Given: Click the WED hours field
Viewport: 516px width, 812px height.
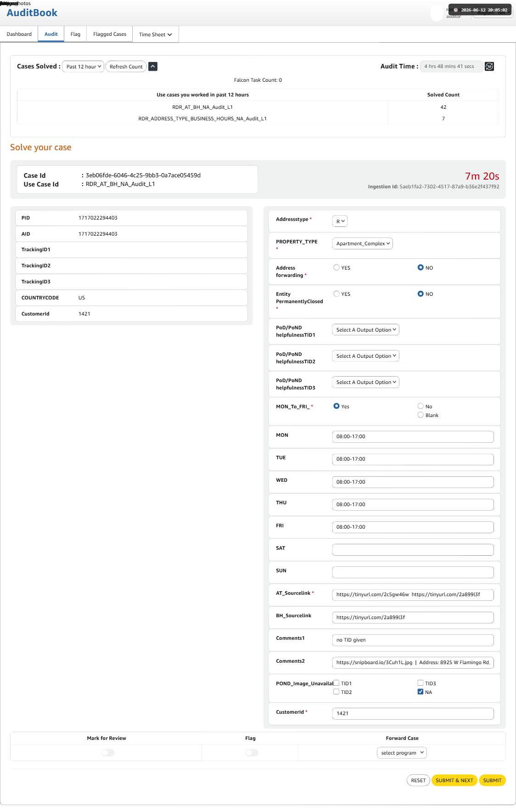Looking at the screenshot, I should 413,482.
